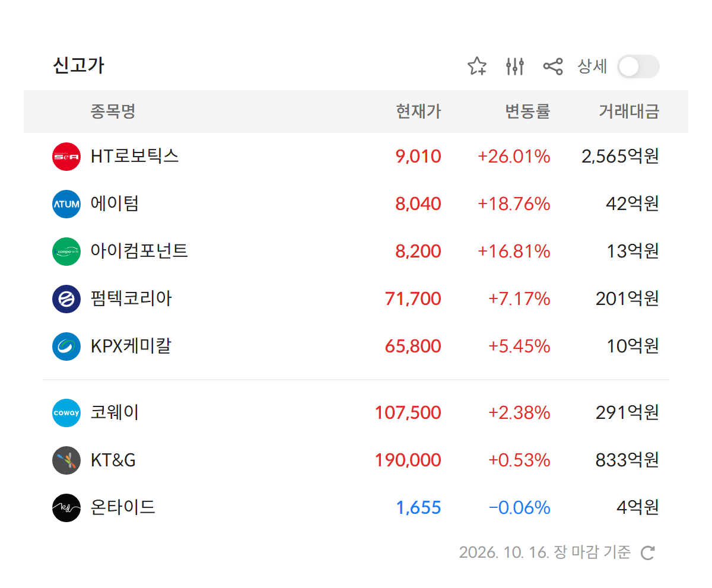This screenshot has width=712, height=588.
Task: Click the −0.06% change value
Action: (519, 508)
